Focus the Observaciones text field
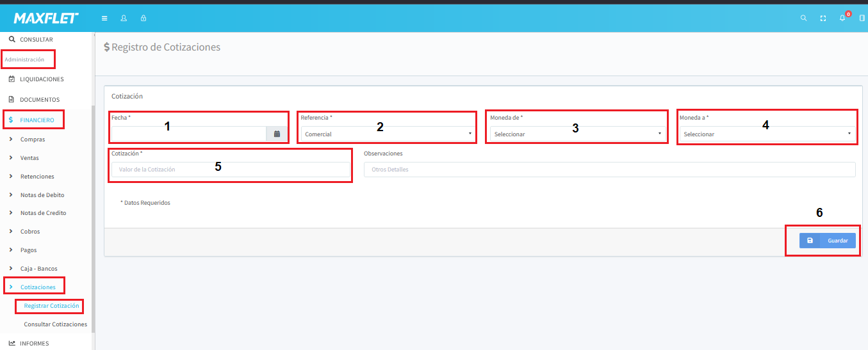868x350 pixels. [x=609, y=170]
